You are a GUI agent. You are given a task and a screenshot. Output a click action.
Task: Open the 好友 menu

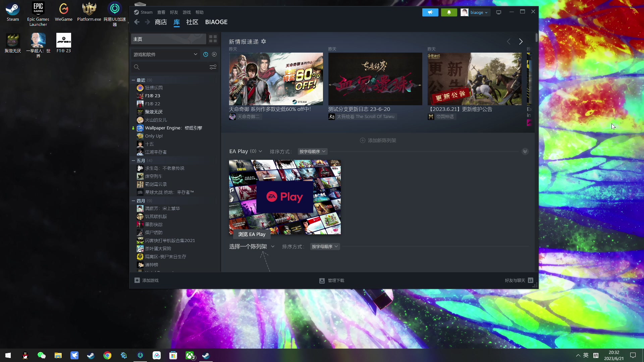(174, 12)
